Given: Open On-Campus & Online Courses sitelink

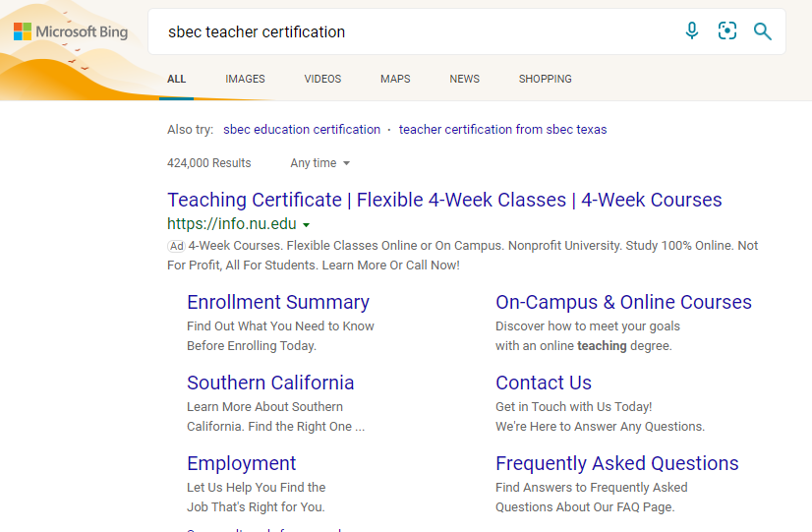Looking at the screenshot, I should tap(623, 302).
